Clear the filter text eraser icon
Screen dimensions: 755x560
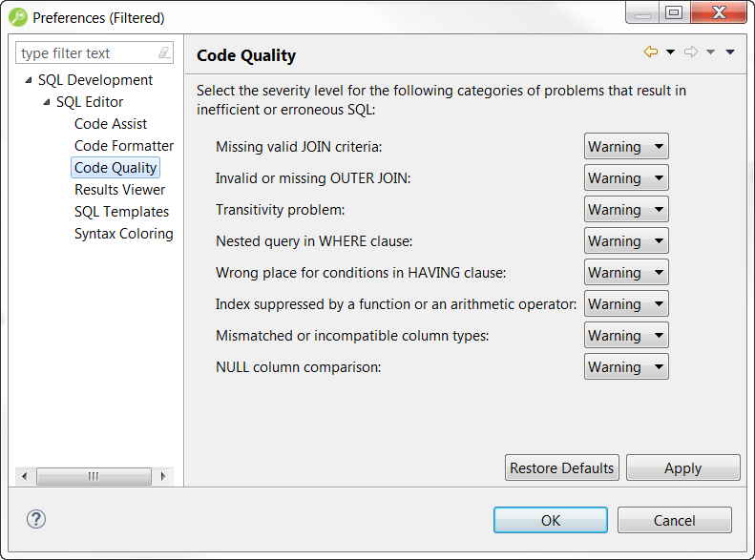pyautogui.click(x=164, y=53)
